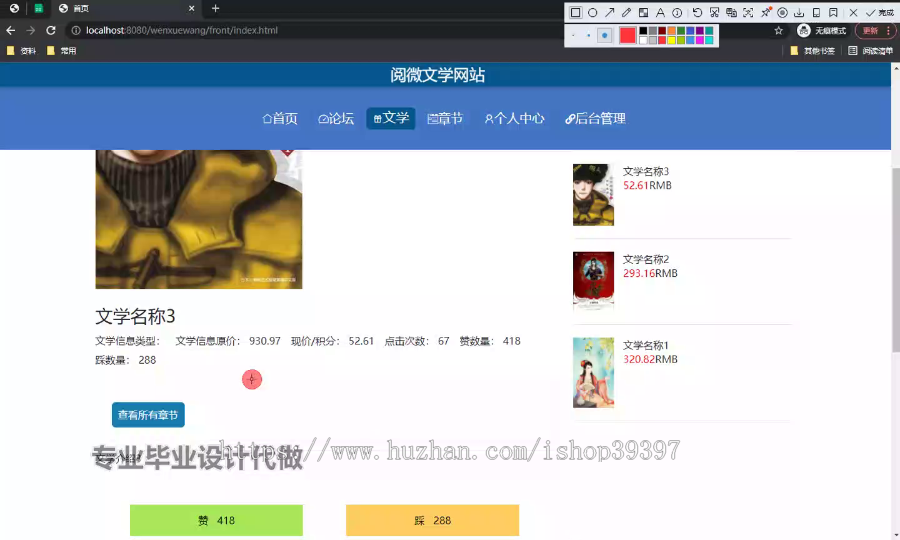900x540 pixels.
Task: Click the site info icon in address bar
Action: 76,30
